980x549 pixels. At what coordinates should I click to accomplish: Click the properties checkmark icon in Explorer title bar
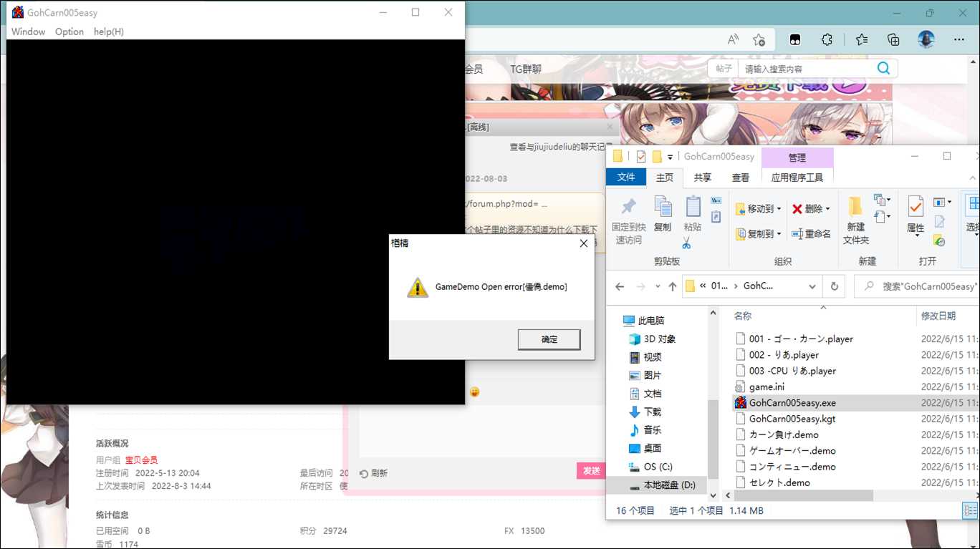641,156
